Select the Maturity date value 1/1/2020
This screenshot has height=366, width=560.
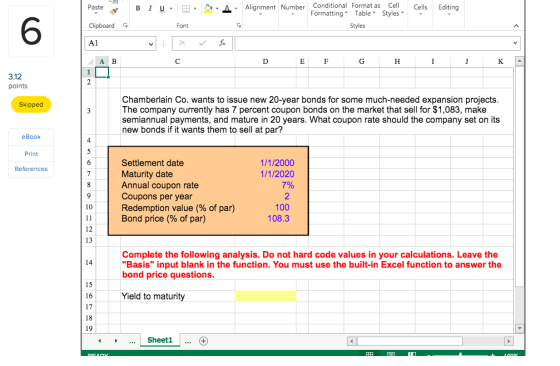click(x=277, y=174)
